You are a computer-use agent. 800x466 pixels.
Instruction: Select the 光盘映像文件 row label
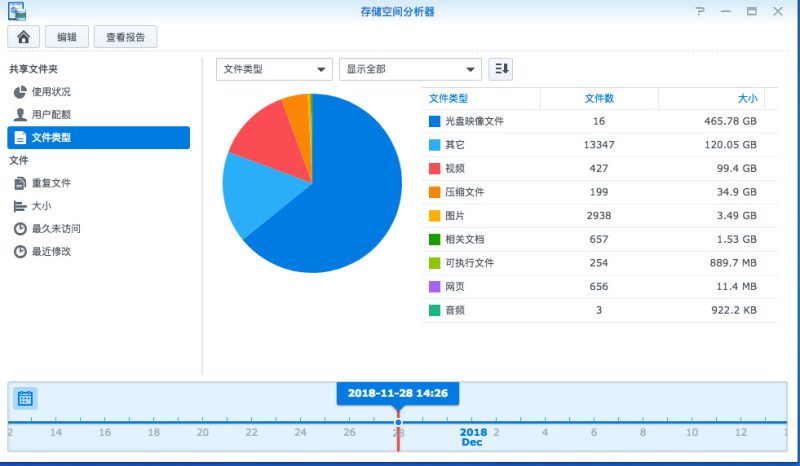click(x=474, y=121)
